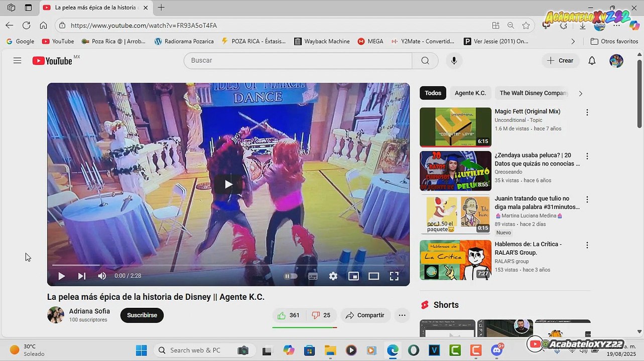Select The Walt Disney Company filter chip
The height and width of the screenshot is (361, 644).
[x=534, y=93]
